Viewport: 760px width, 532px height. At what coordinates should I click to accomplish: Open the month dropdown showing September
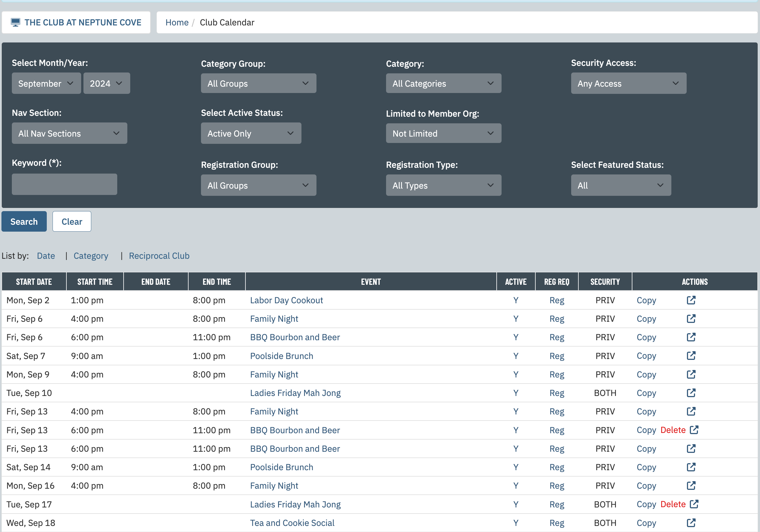click(x=46, y=83)
